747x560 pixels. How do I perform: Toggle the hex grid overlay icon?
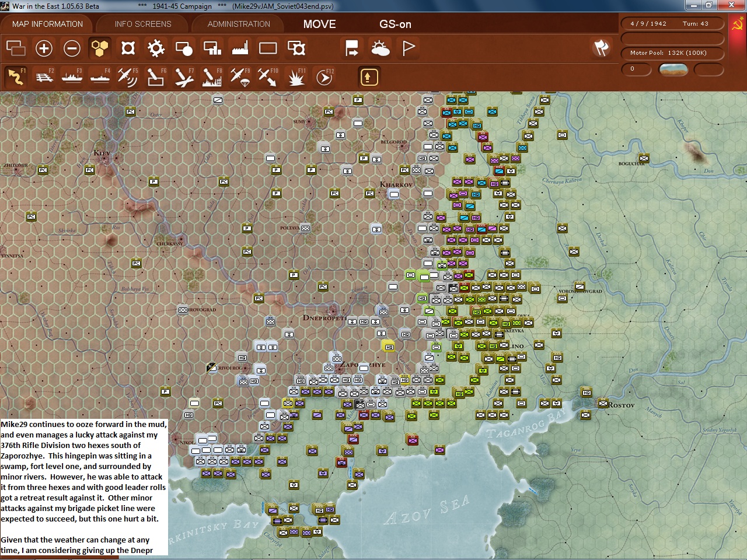coord(100,48)
